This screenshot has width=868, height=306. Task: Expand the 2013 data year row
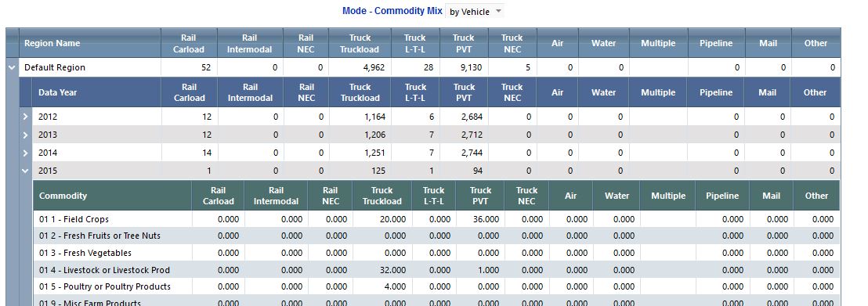coord(26,135)
